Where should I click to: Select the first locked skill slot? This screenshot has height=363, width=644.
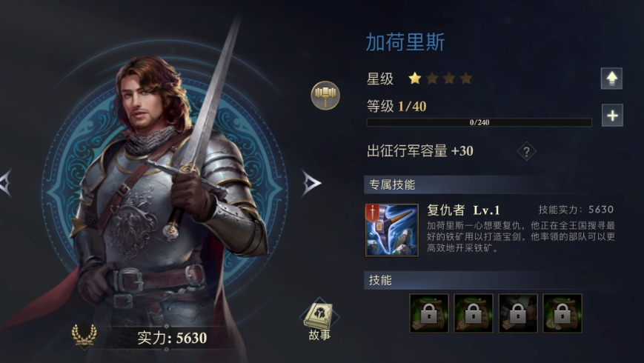429,313
